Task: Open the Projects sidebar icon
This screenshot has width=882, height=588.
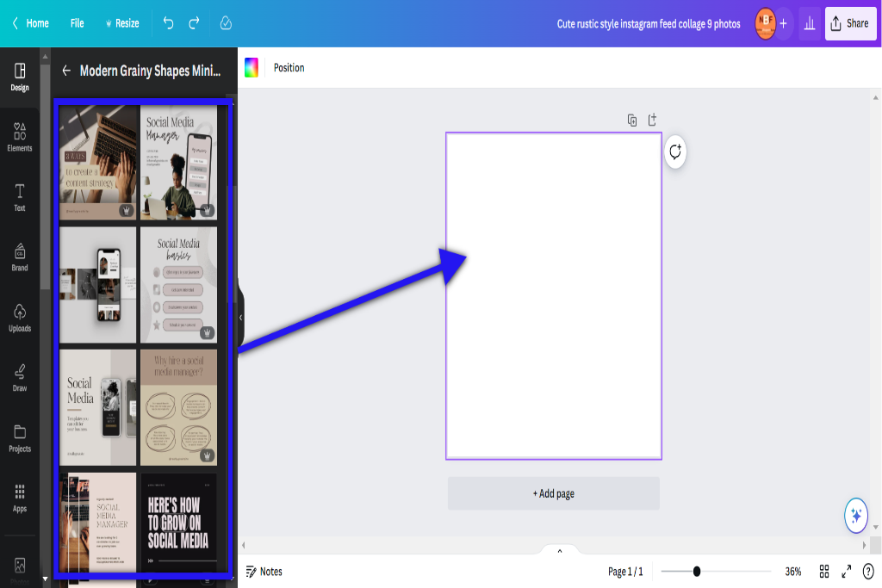Action: click(x=20, y=438)
